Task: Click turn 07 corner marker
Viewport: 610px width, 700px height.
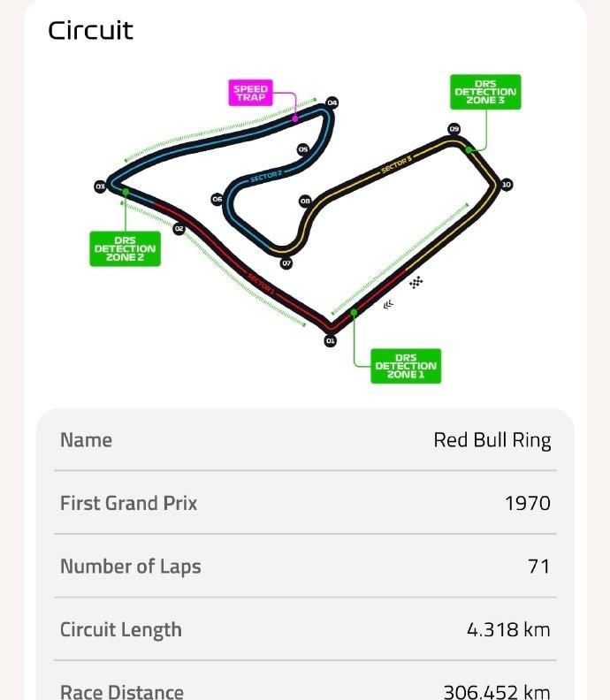Action: (286, 263)
